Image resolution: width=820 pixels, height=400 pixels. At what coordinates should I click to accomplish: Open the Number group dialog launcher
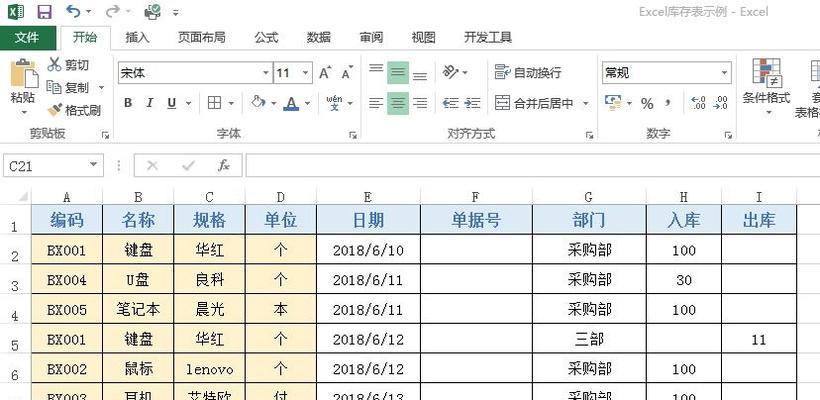[x=728, y=135]
